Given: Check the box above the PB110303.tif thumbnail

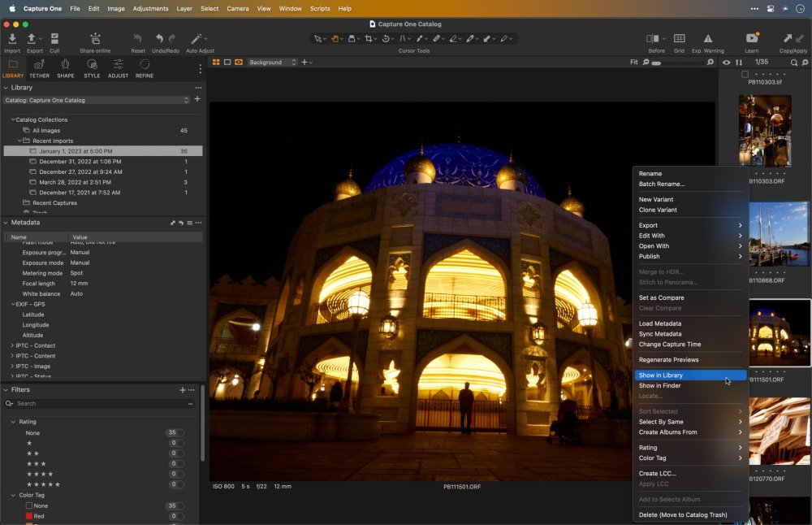Looking at the screenshot, I should [x=745, y=74].
